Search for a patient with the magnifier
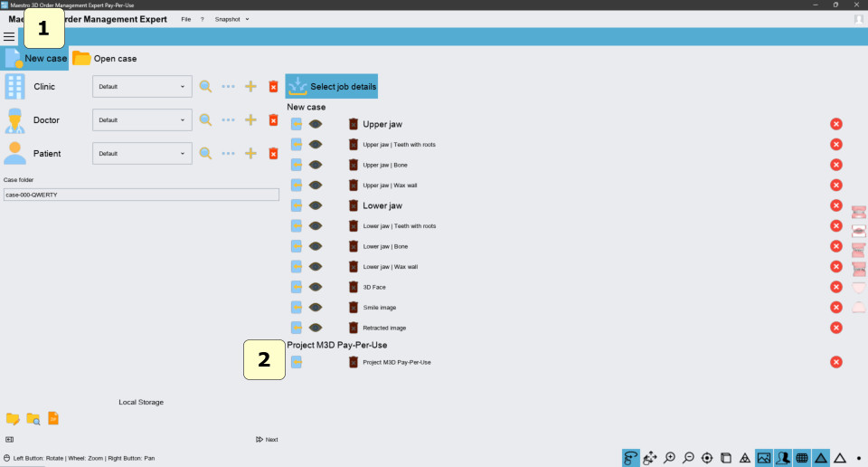The image size is (868, 467). point(205,154)
